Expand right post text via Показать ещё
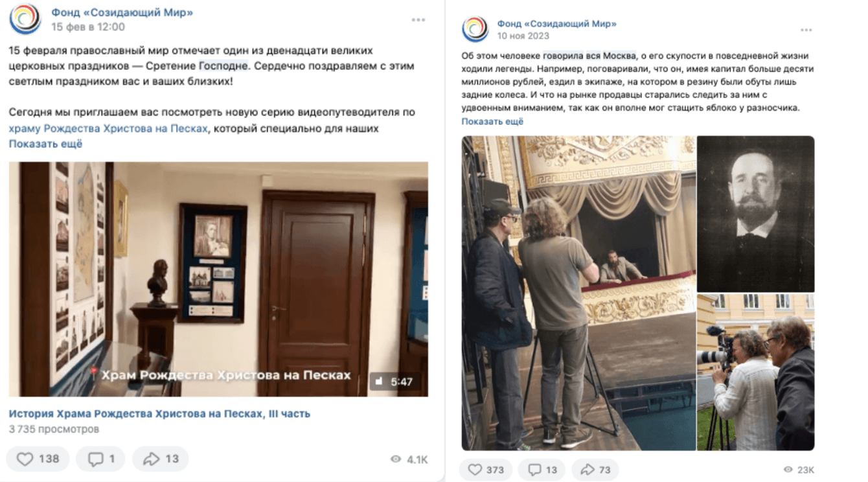The image size is (868, 482). point(492,121)
